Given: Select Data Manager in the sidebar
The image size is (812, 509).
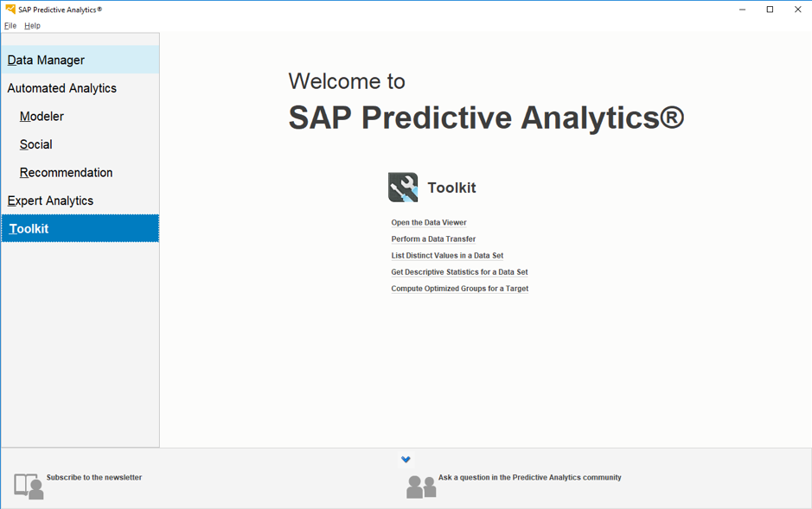Looking at the screenshot, I should 44,60.
